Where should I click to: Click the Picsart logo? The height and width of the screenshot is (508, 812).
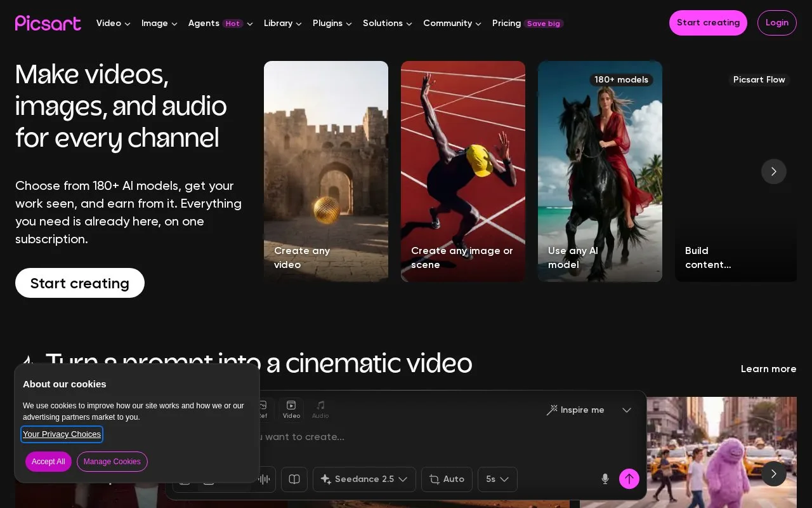tap(48, 23)
